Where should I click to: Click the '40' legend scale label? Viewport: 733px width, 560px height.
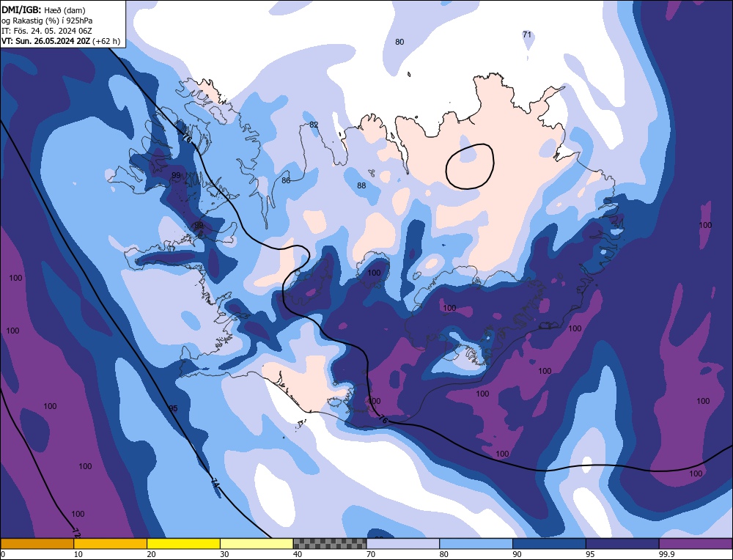click(x=298, y=554)
